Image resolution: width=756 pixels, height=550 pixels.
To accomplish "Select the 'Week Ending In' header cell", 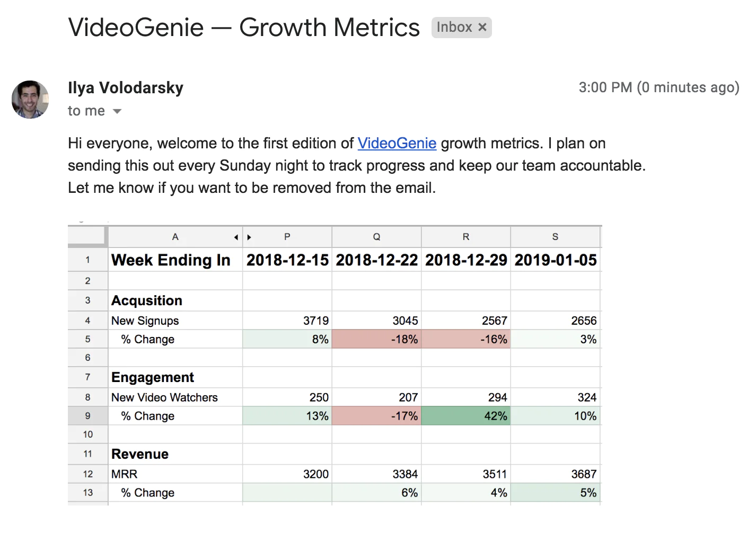I will point(171,260).
